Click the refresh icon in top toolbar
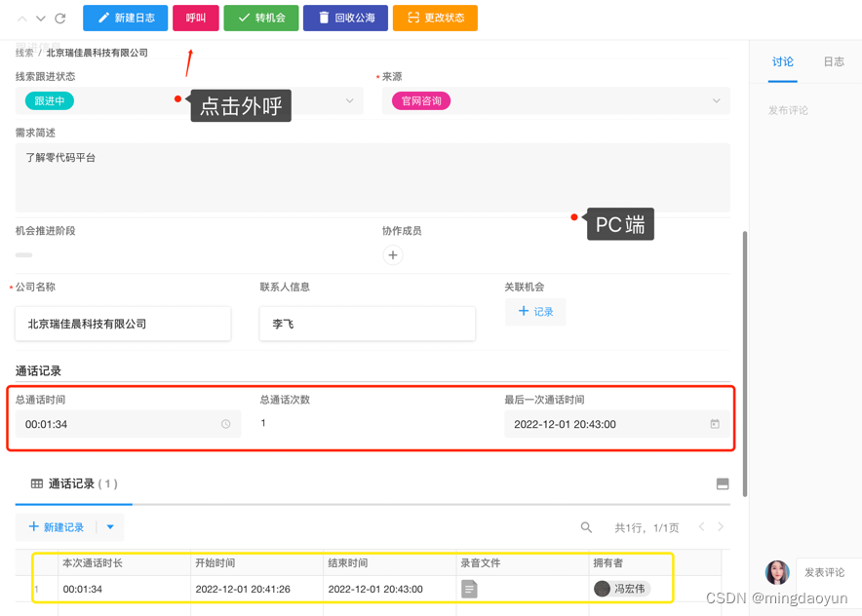This screenshot has height=616, width=862. (60, 19)
